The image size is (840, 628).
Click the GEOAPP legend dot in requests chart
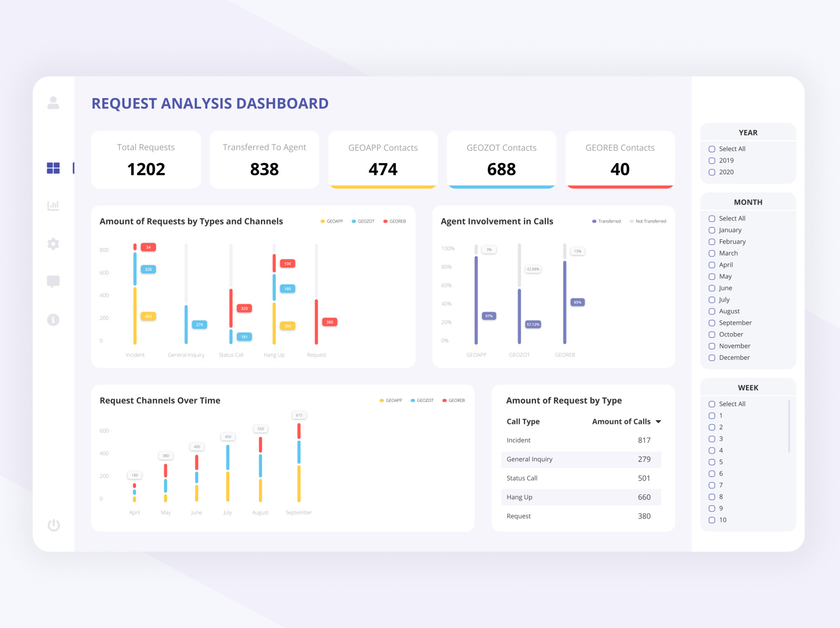point(322,221)
